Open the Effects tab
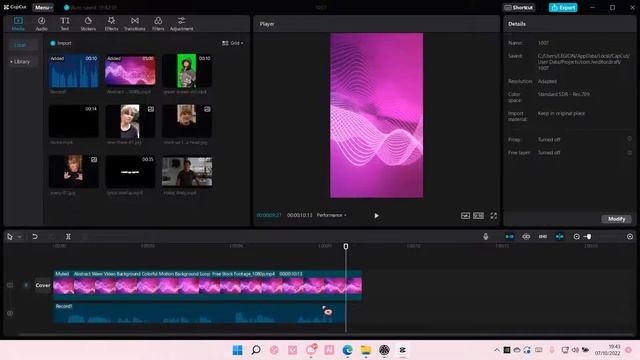 (x=111, y=24)
